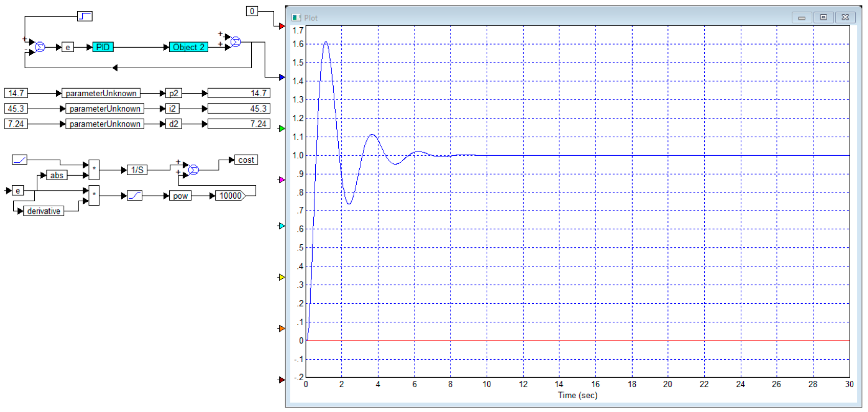Viewport: 868px width, 412px height.
Task: Click the 30 label on the time axis
Action: coord(849,384)
